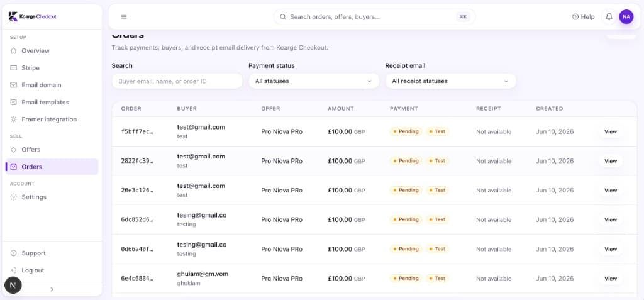The height and width of the screenshot is (300, 644).
Task: Open account Settings
Action: 52,197
